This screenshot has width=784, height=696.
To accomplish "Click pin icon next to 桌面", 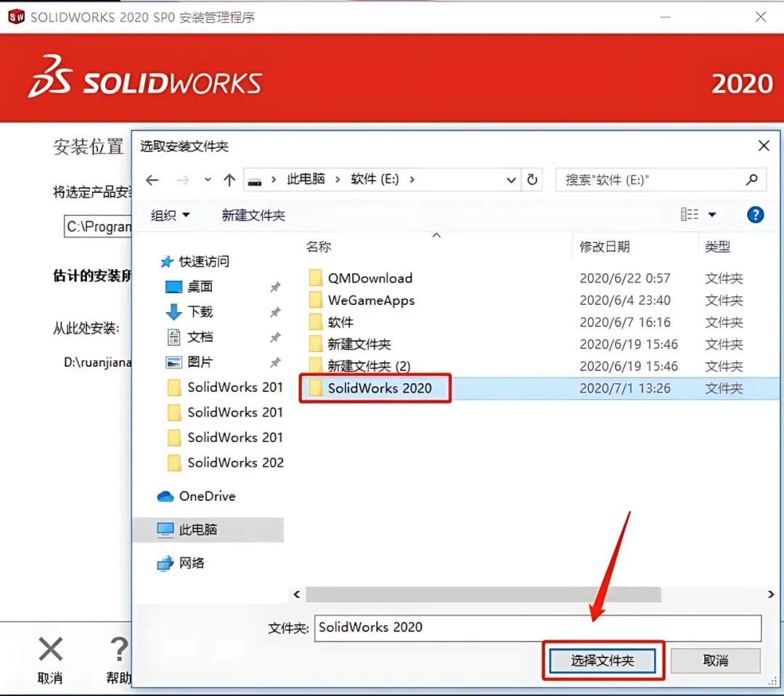I will pos(276,287).
